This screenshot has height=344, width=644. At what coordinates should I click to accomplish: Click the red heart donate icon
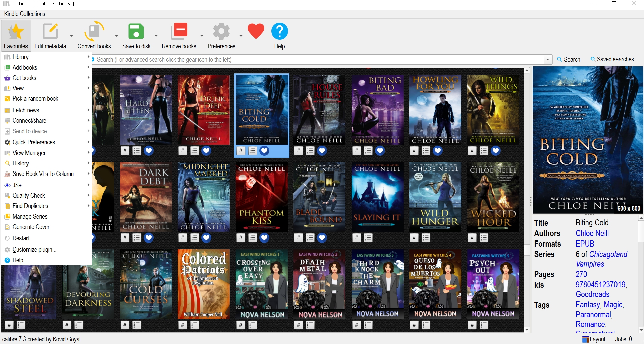[256, 31]
